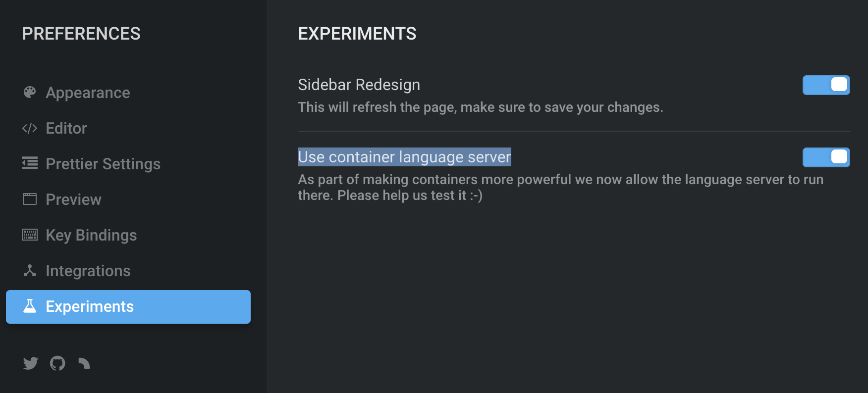
Task: Go to the Preview preferences
Action: (73, 199)
